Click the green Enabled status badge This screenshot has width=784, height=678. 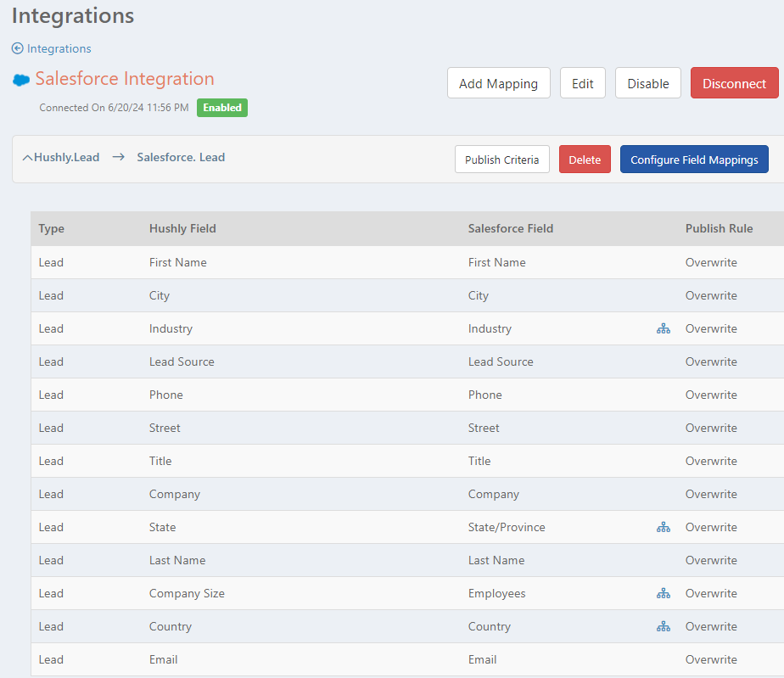click(222, 108)
